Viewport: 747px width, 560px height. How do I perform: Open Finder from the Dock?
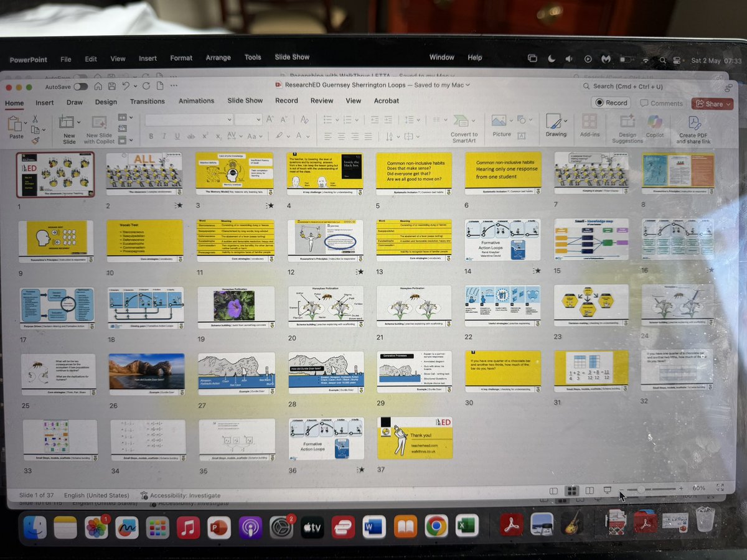[x=35, y=528]
